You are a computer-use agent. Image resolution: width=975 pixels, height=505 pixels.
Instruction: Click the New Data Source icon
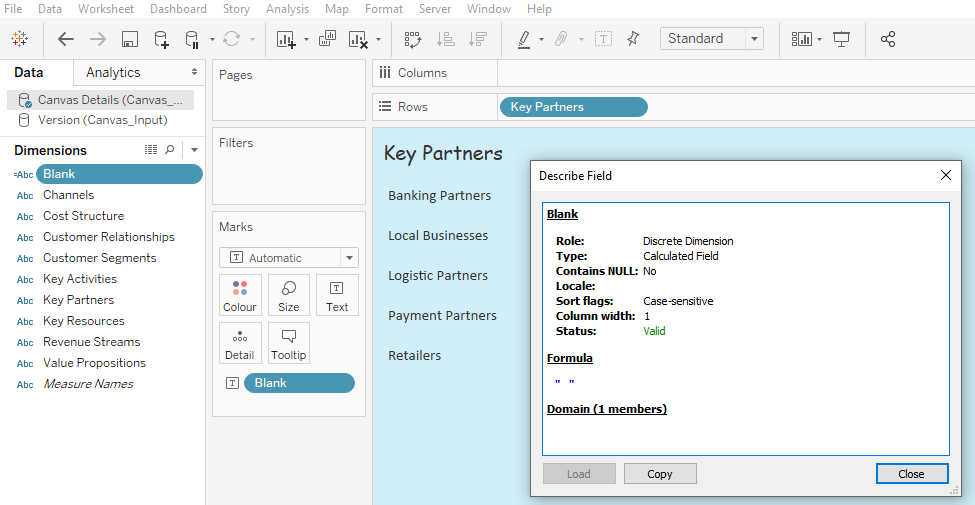pyautogui.click(x=161, y=39)
